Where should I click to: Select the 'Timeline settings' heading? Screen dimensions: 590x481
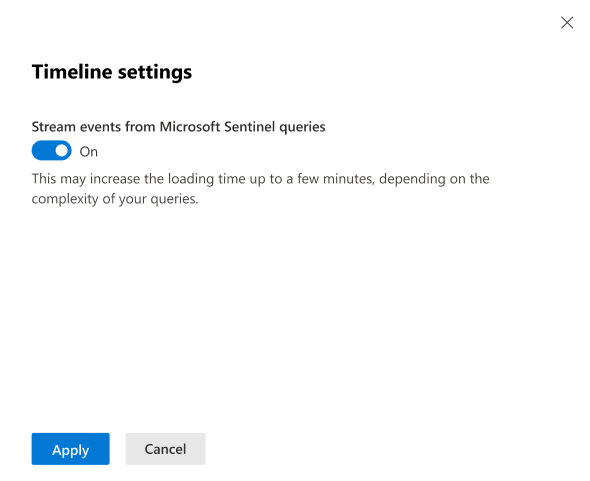[x=112, y=72]
